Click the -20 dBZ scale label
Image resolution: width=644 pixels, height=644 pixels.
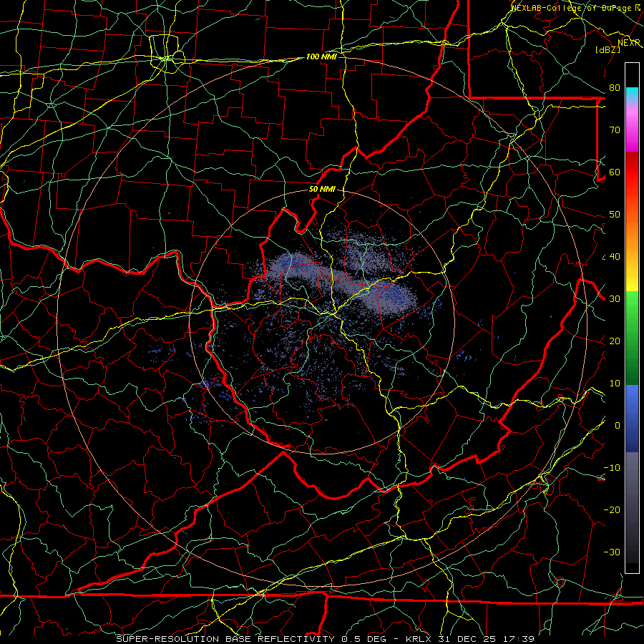click(612, 509)
